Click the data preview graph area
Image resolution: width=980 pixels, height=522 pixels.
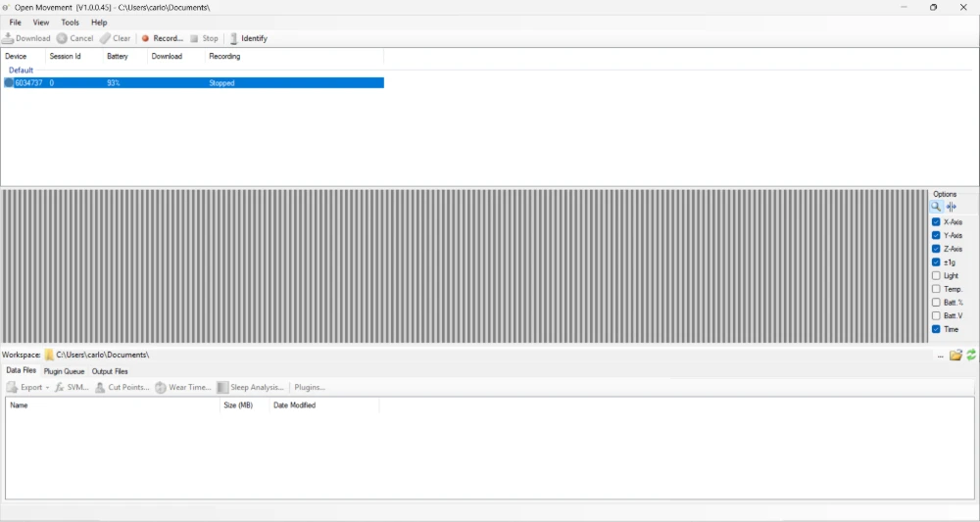click(x=465, y=266)
